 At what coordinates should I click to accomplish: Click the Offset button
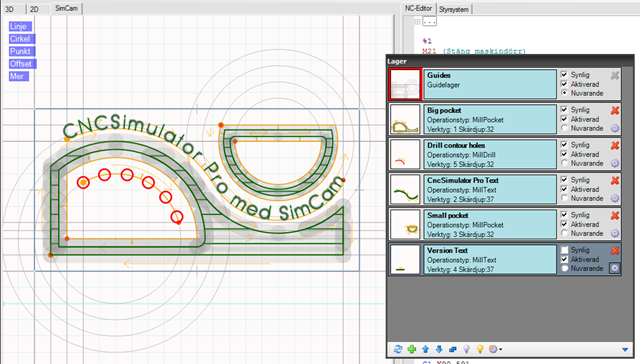(21, 64)
